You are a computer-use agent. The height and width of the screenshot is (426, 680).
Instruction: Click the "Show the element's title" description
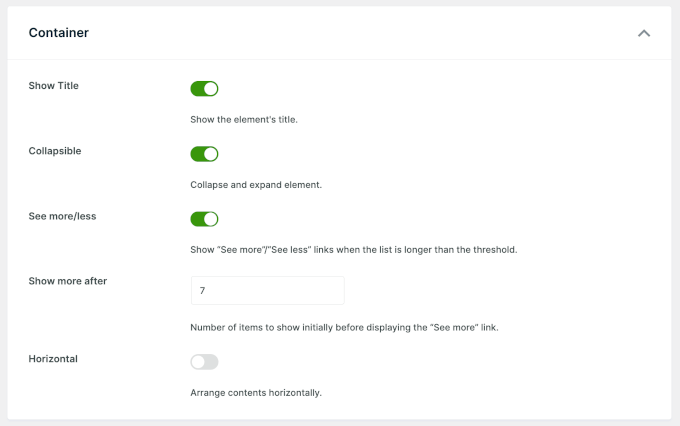(x=244, y=120)
